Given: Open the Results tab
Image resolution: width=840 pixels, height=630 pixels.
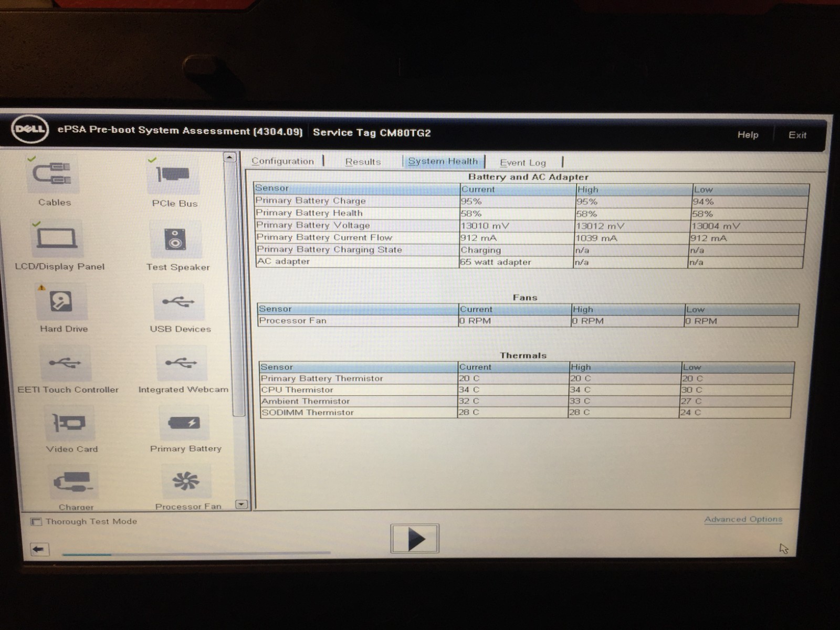Looking at the screenshot, I should pos(363,162).
